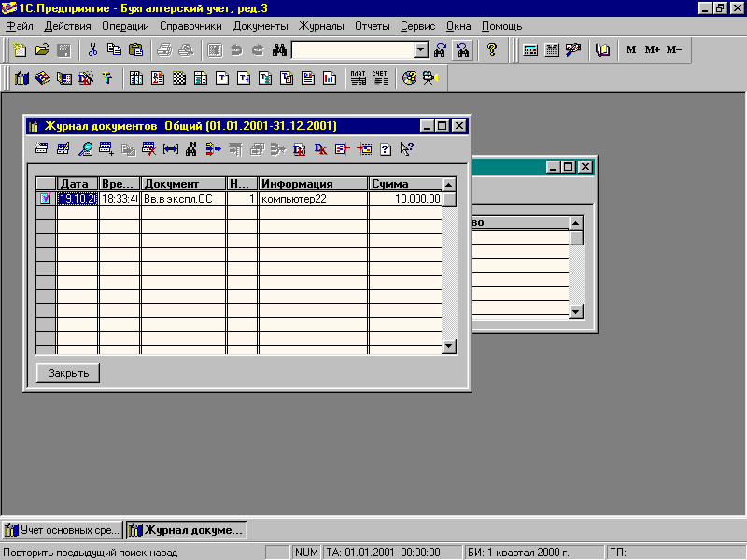Viewport: 747px width, 560px height.
Task: Open the Журналы menu
Action: pos(321,26)
